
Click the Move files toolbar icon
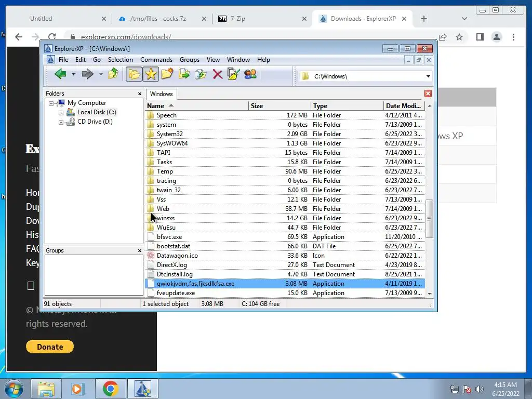tap(184, 74)
